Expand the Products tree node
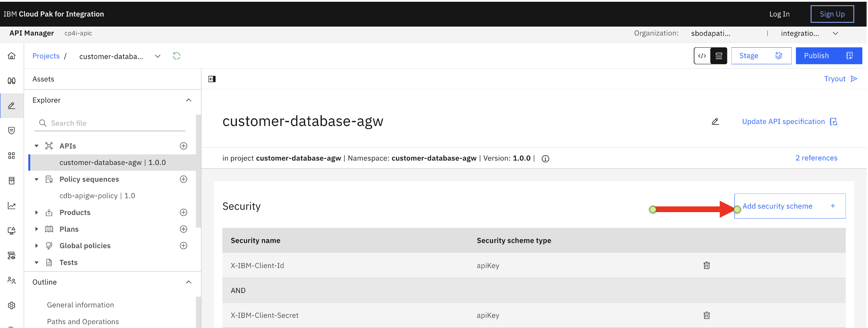 pyautogui.click(x=37, y=213)
